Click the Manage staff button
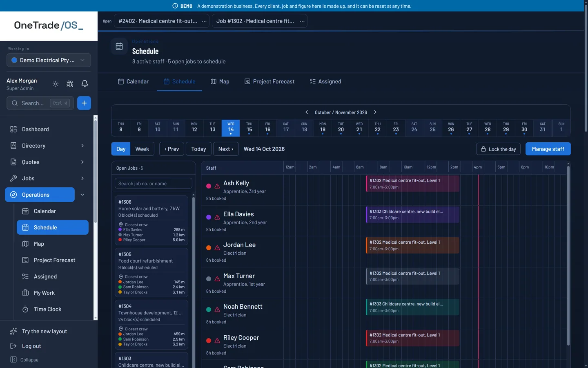This screenshot has width=588, height=368. [x=548, y=149]
